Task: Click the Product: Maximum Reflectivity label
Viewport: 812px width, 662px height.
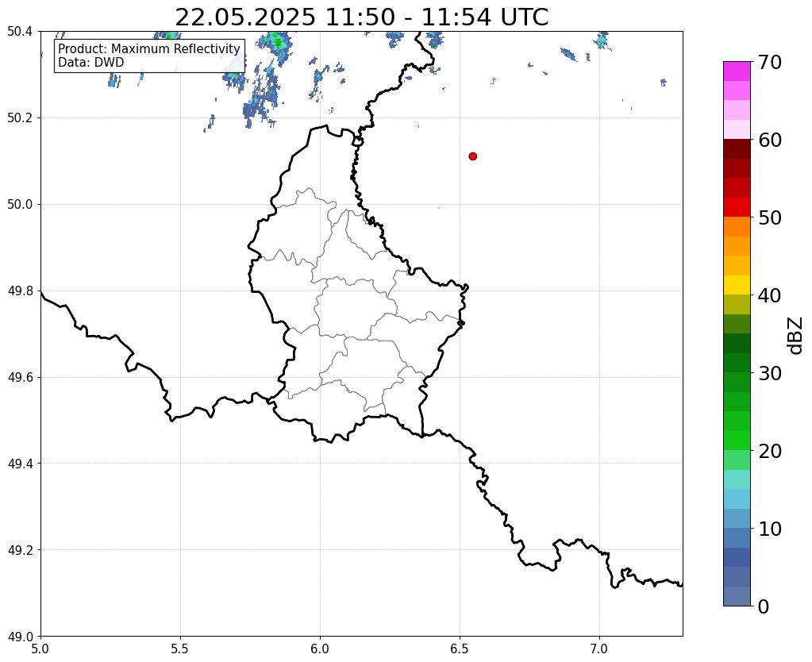Action: click(149, 48)
